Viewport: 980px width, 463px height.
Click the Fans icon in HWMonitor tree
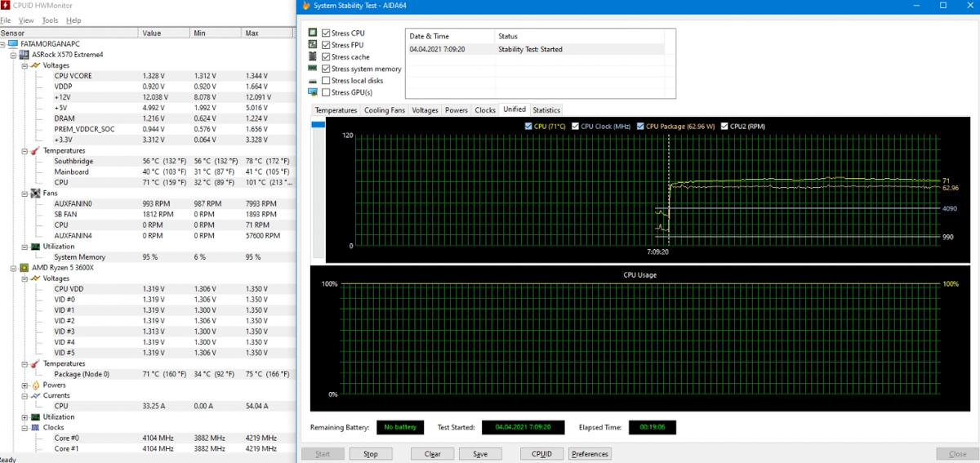tap(35, 193)
